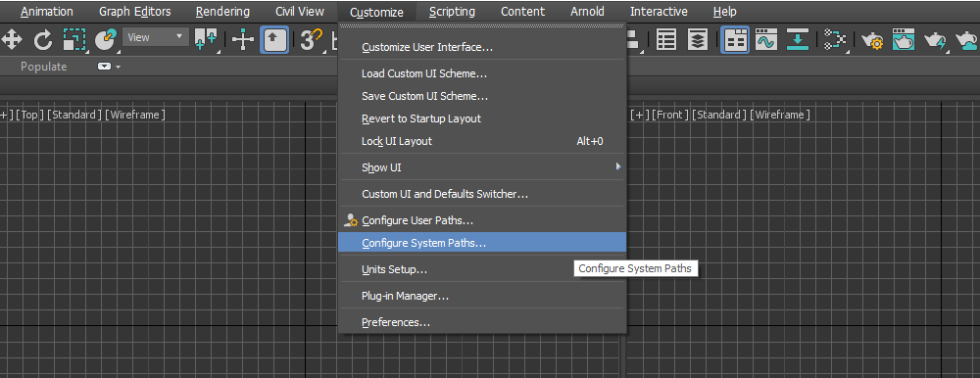This screenshot has height=378, width=980.
Task: Open the Rendered Frame Window icon
Action: point(904,40)
